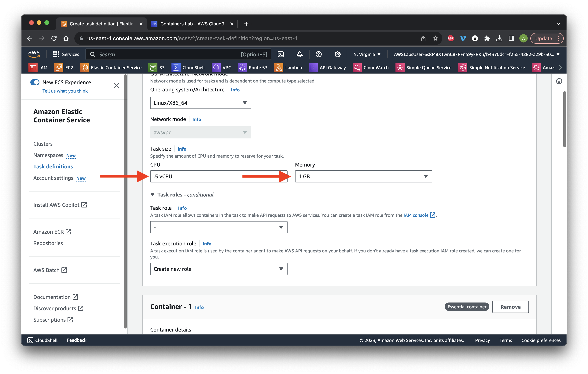Open the browser tab list chevron
The image size is (588, 374).
coord(558,24)
